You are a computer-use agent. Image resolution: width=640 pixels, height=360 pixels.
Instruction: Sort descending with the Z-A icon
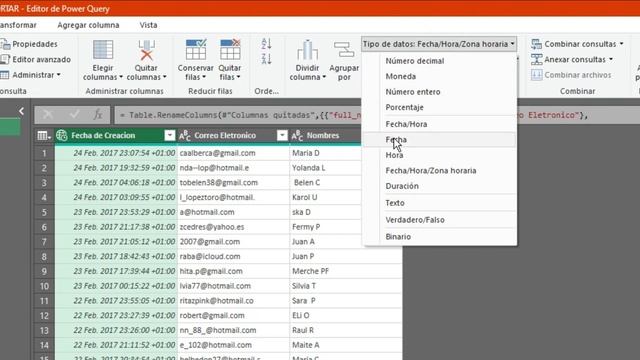point(267,59)
